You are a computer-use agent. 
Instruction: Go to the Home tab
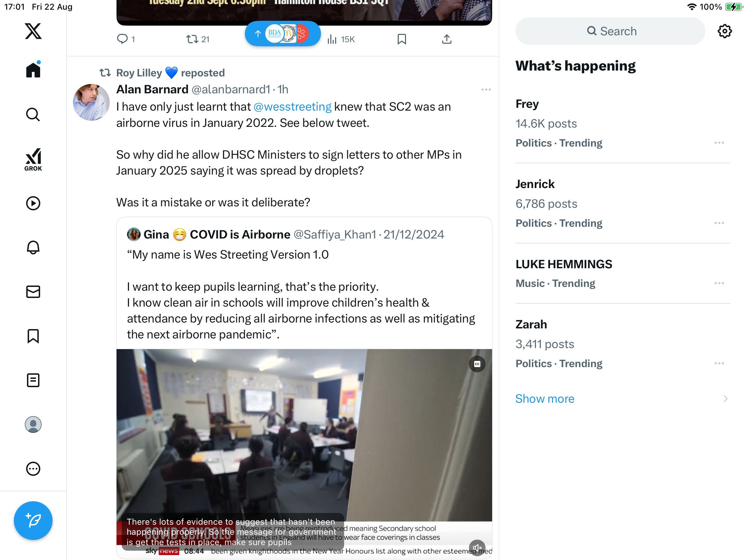(33, 70)
